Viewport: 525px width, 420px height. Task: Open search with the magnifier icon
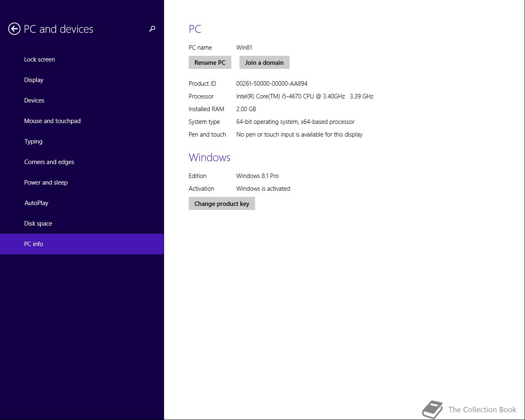[x=152, y=29]
